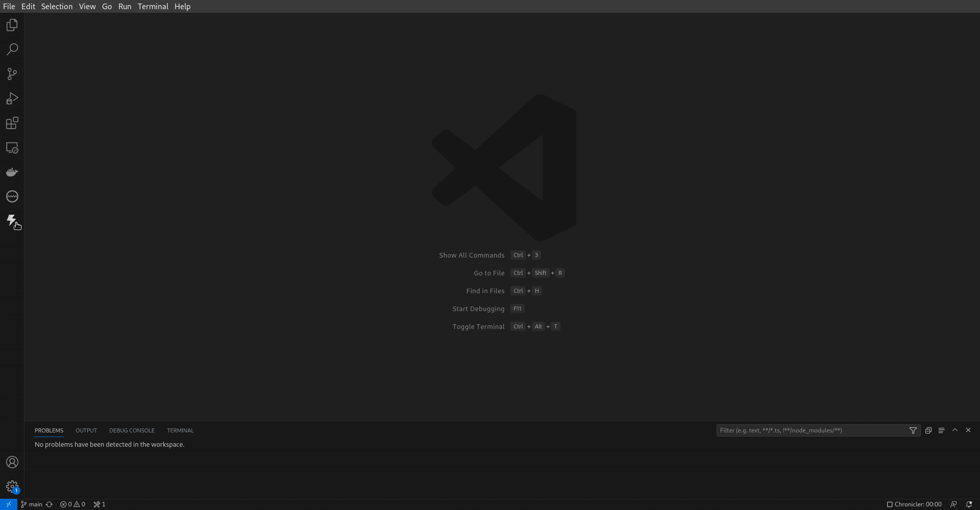
Task: Start the Chronicler recording in status bar
Action: pyautogui.click(x=914, y=504)
